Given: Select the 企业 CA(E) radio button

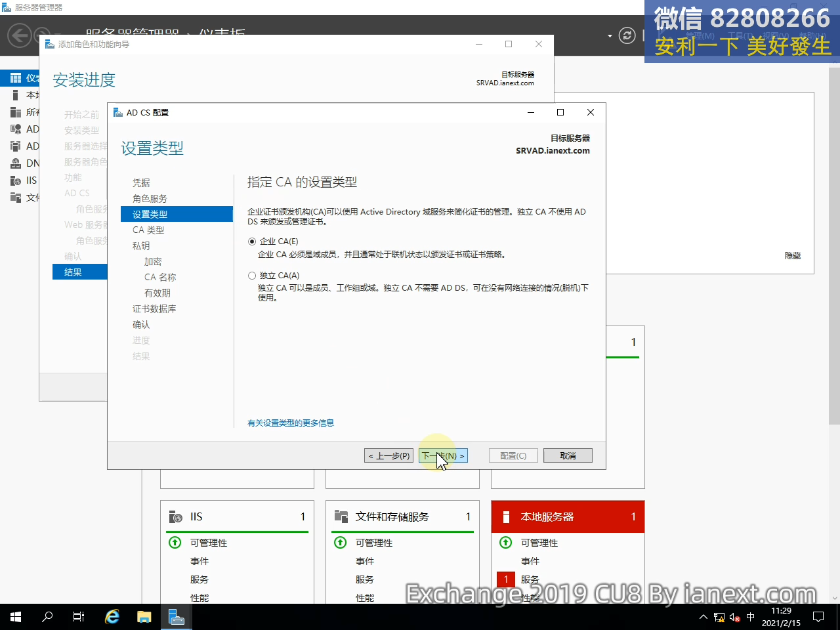Looking at the screenshot, I should coord(252,241).
